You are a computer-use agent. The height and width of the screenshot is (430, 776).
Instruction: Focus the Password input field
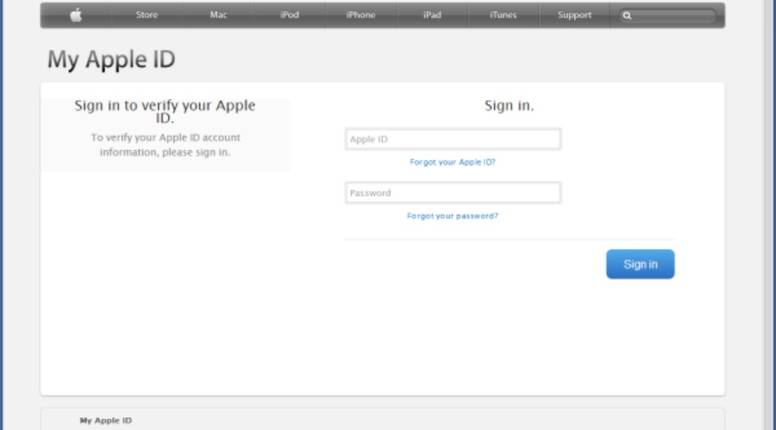click(x=452, y=193)
